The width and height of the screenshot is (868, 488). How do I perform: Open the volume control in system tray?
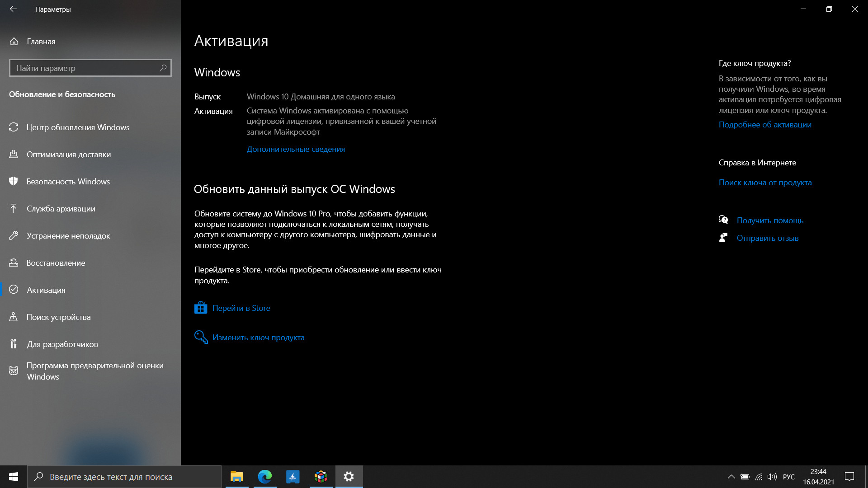click(x=772, y=477)
